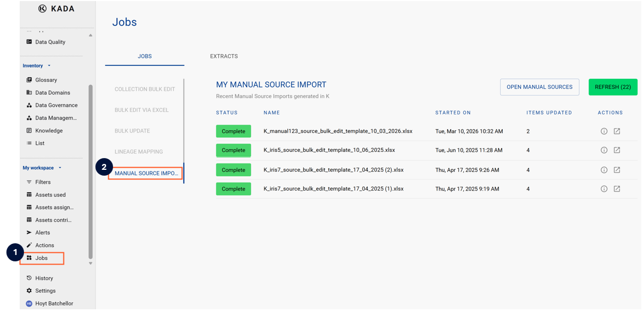
Task: Open History from the sidebar
Action: point(44,278)
